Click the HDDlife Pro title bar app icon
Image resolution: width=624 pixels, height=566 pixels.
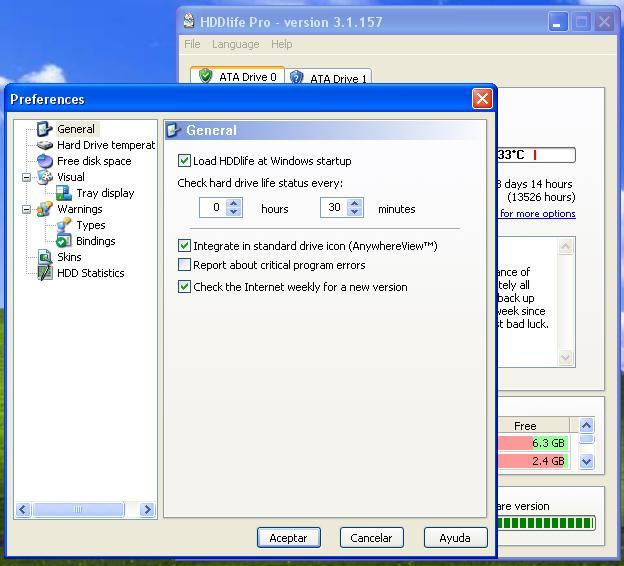tap(189, 21)
